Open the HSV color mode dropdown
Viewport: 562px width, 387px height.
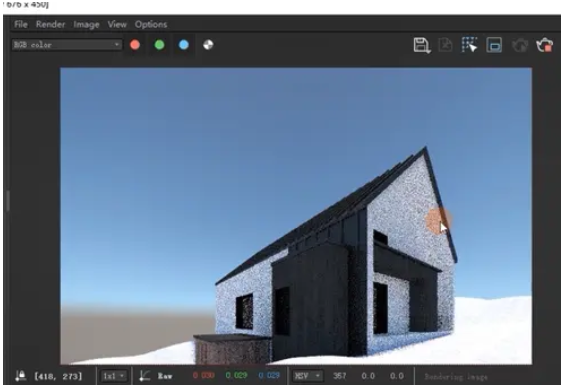pyautogui.click(x=308, y=376)
